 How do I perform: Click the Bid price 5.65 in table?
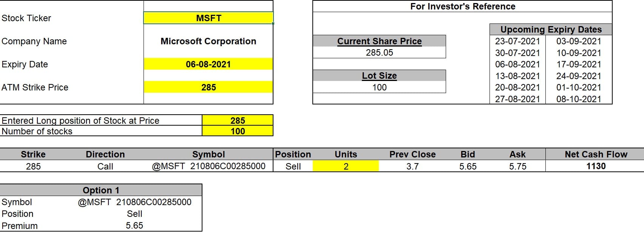pyautogui.click(x=468, y=166)
